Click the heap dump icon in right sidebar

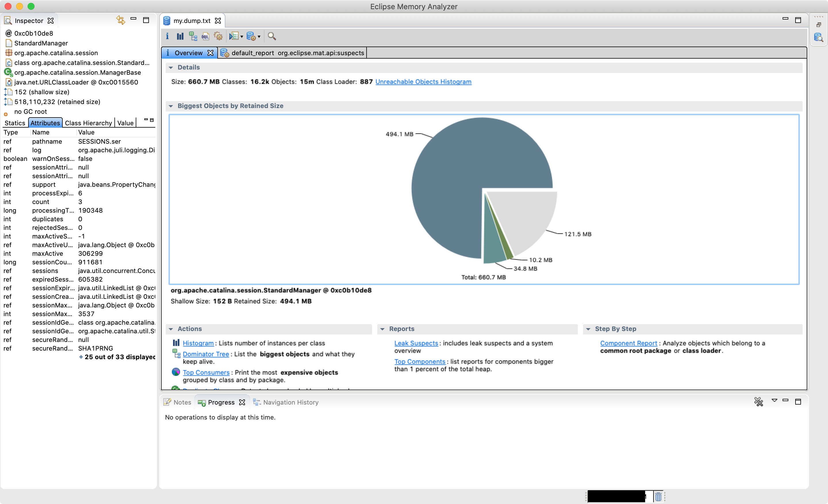coord(818,37)
